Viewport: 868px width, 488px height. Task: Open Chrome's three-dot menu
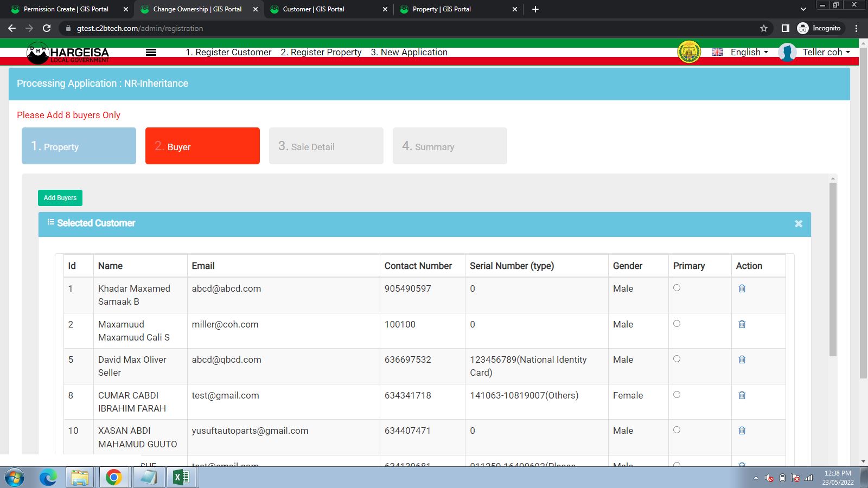click(857, 28)
